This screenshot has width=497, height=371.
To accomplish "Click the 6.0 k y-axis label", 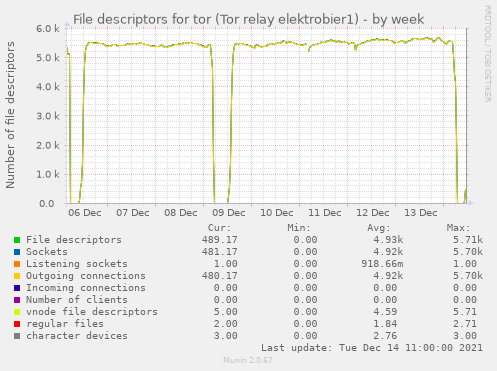I will (x=48, y=29).
